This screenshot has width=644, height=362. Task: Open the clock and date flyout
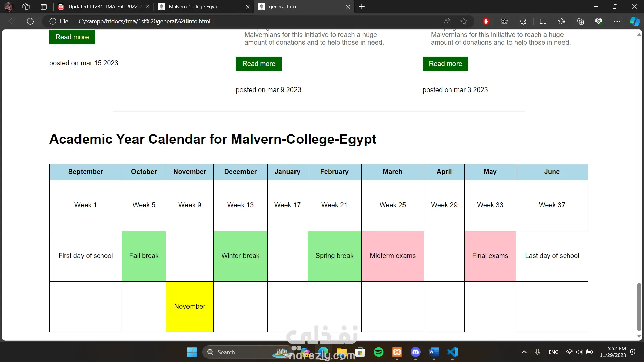point(612,352)
